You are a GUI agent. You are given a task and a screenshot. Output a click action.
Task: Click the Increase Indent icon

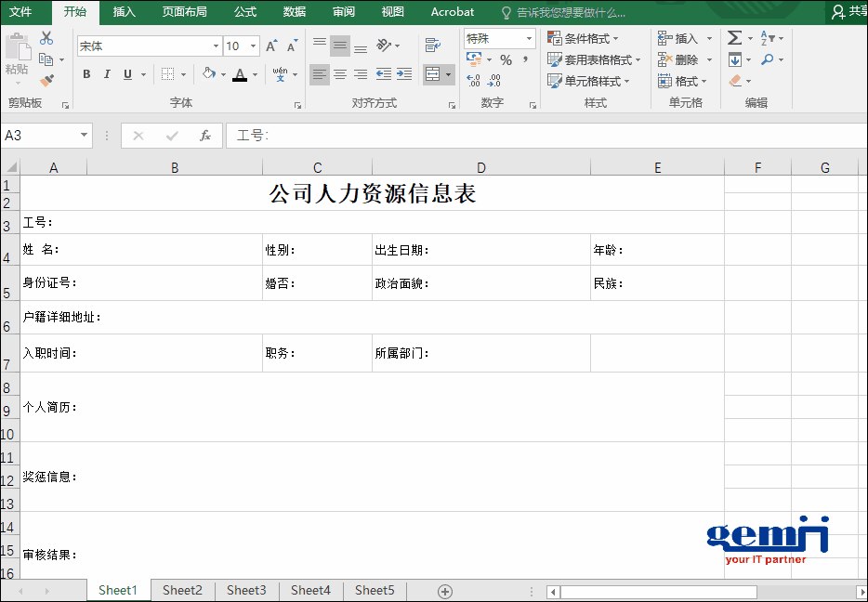tap(404, 74)
